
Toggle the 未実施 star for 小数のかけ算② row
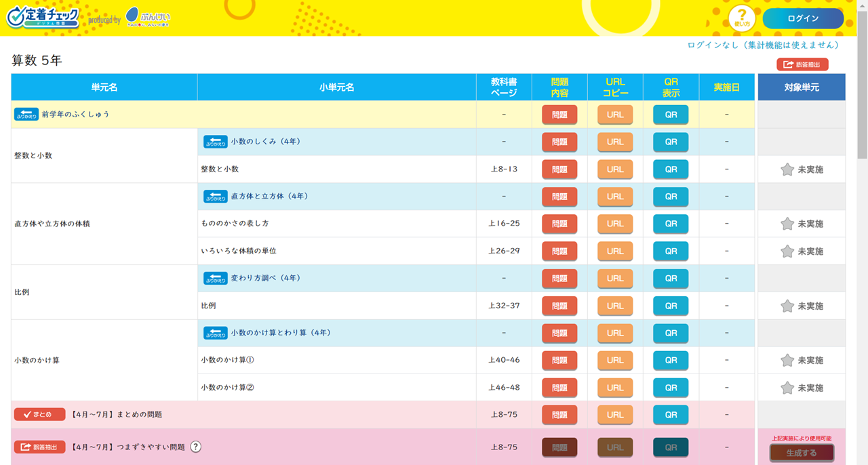coord(787,388)
